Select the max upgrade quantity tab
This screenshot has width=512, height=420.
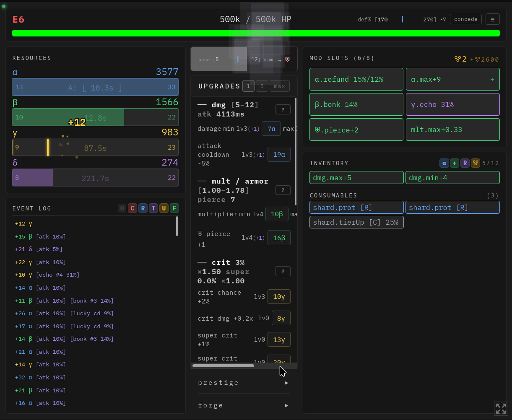279,86
